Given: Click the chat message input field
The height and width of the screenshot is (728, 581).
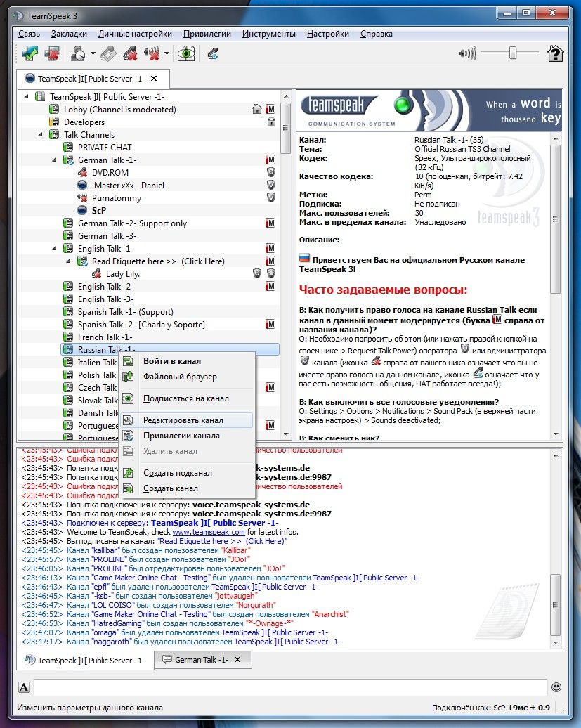Looking at the screenshot, I should click(x=290, y=687).
